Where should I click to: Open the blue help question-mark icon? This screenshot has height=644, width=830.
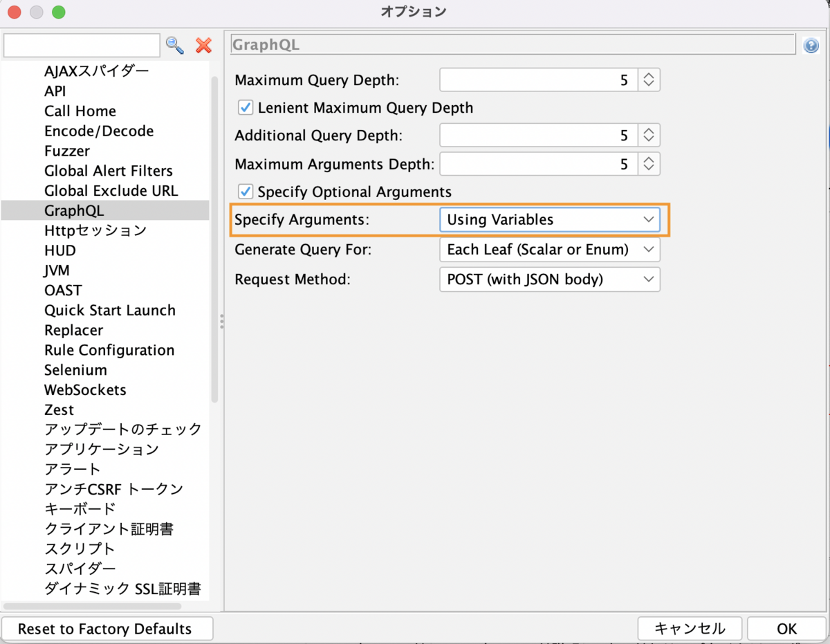811,46
